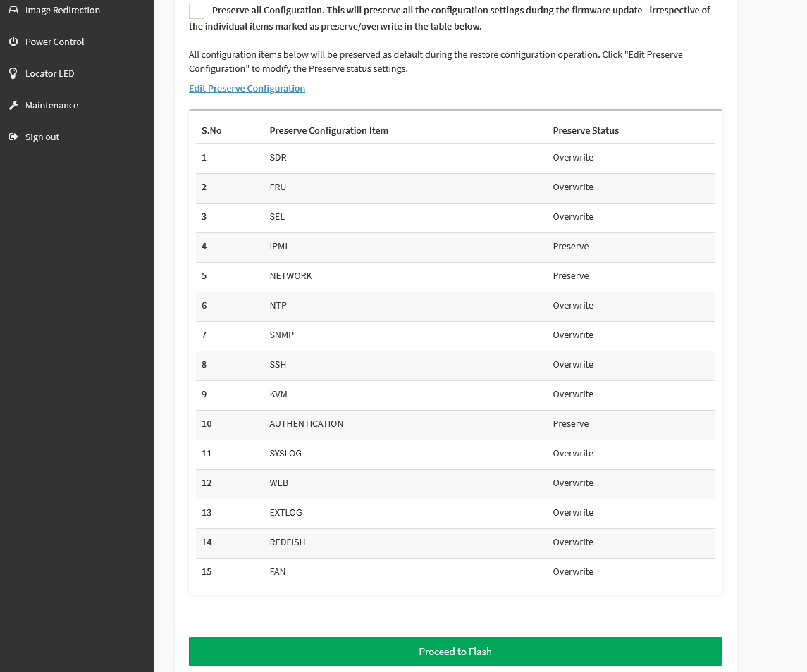Click the Locator LED lightbulb icon
This screenshot has height=672, width=807.
13,74
